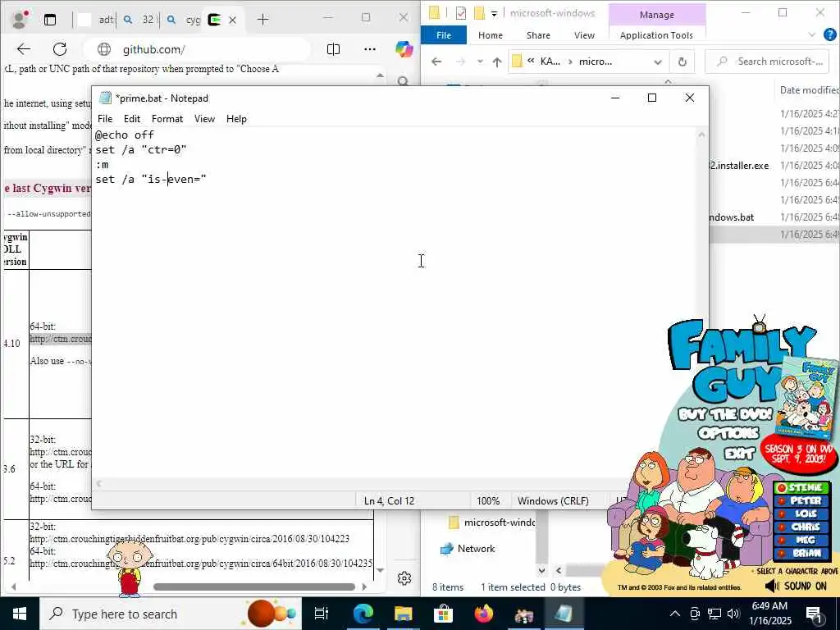
Task: Click '100%' zoom in Notepad status bar
Action: click(488, 501)
